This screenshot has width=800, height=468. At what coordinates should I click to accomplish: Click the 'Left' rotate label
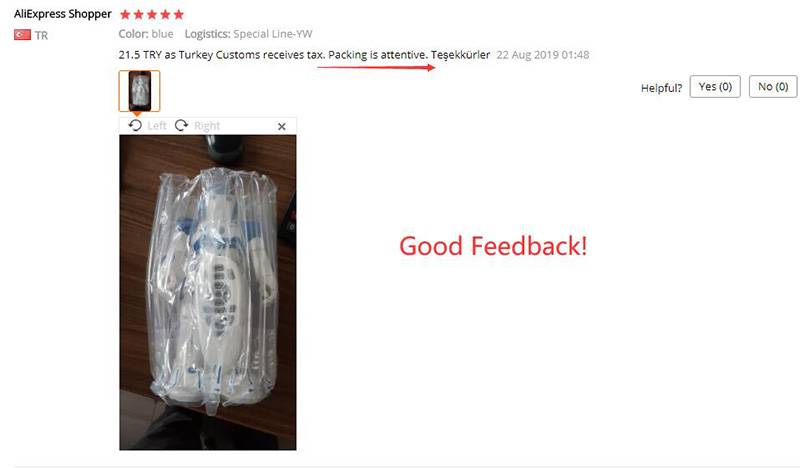[157, 126]
